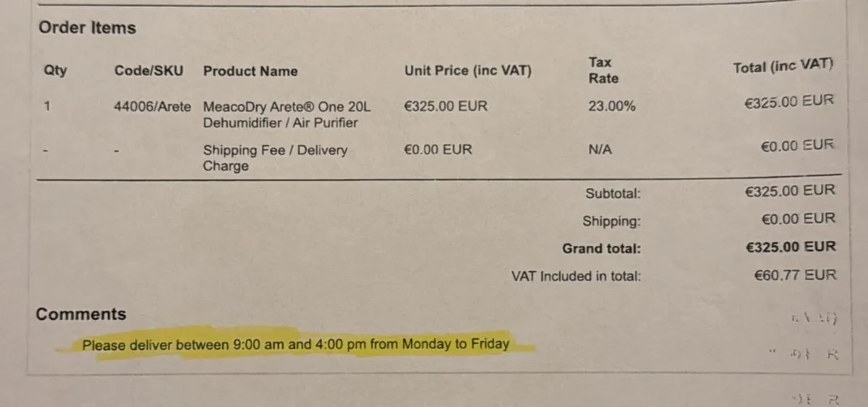Select the Qty column header
This screenshot has height=407, width=868.
[55, 71]
